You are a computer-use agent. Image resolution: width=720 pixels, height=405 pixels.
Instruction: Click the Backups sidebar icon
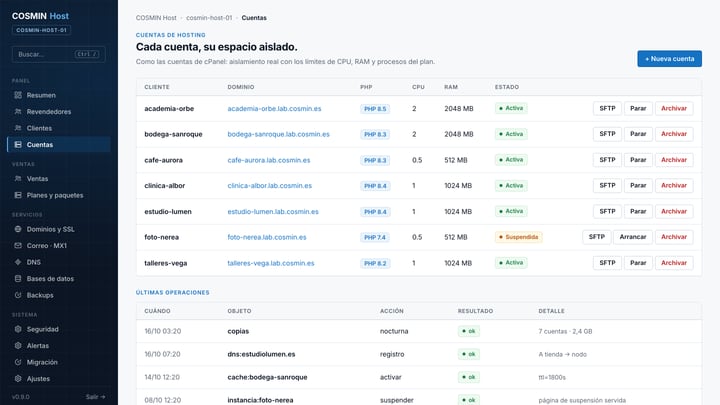pyautogui.click(x=18, y=295)
